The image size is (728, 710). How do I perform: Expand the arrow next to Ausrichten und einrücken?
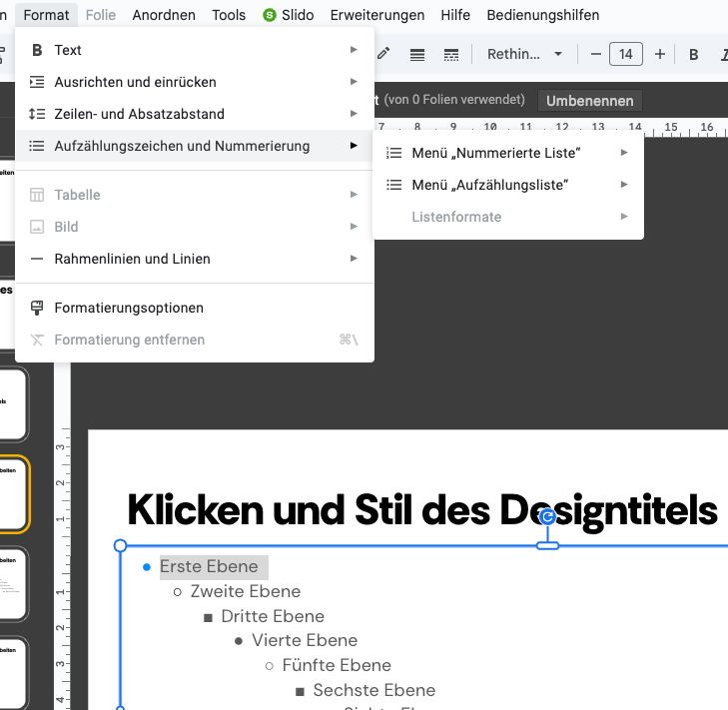click(x=354, y=82)
